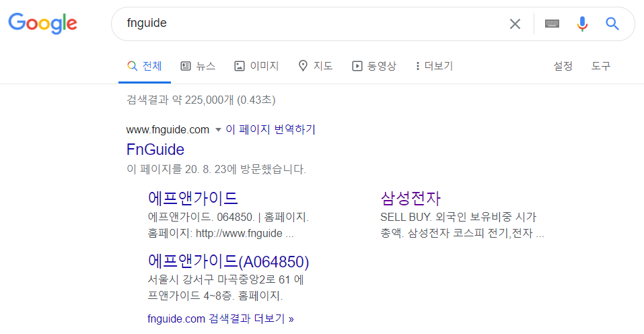Screen dimensions: 644x334
Task: Expand the arrow next to www.fnguide.com
Action: coord(218,130)
